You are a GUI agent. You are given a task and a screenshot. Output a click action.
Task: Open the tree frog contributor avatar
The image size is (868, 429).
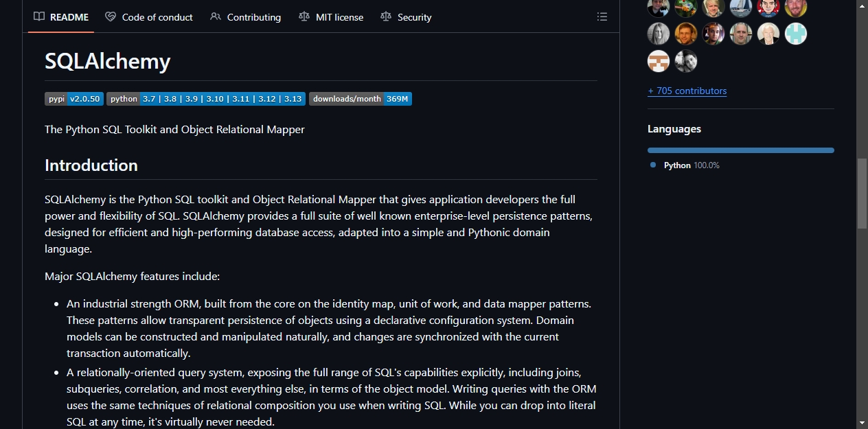[x=686, y=7]
